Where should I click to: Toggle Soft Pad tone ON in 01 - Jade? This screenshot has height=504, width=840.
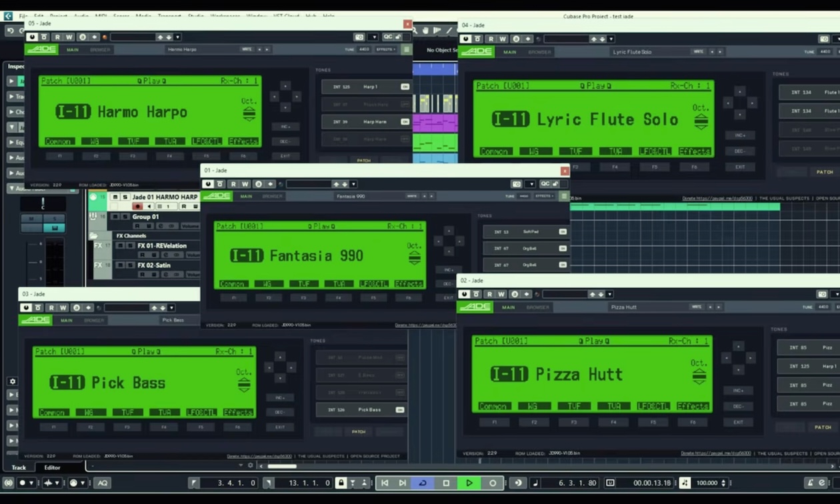tap(563, 232)
